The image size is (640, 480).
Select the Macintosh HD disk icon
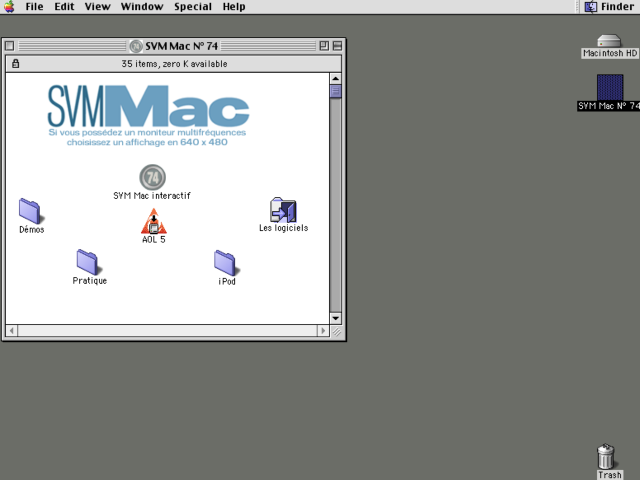[609, 41]
